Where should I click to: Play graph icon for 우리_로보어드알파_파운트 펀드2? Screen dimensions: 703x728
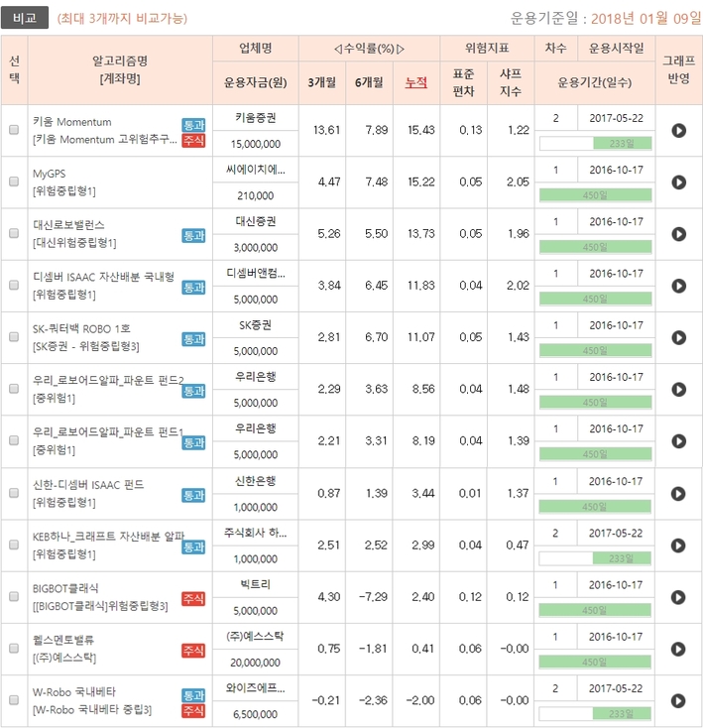coord(679,389)
